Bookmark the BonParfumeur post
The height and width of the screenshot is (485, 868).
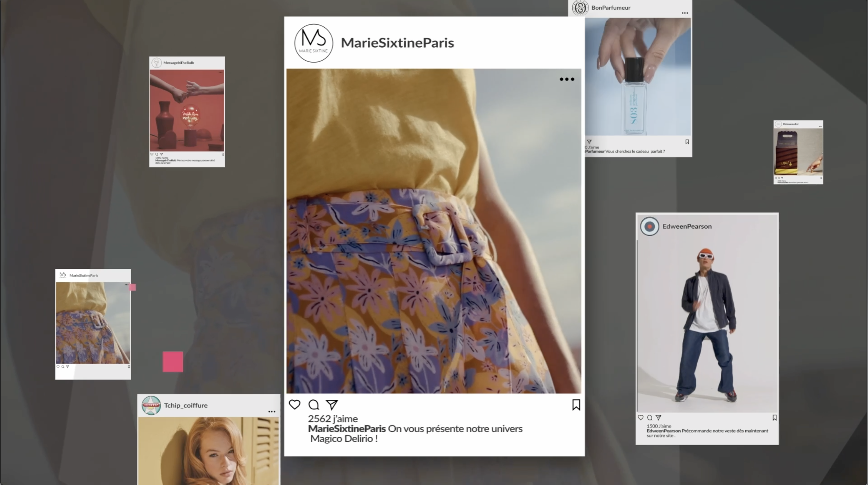[x=687, y=142]
